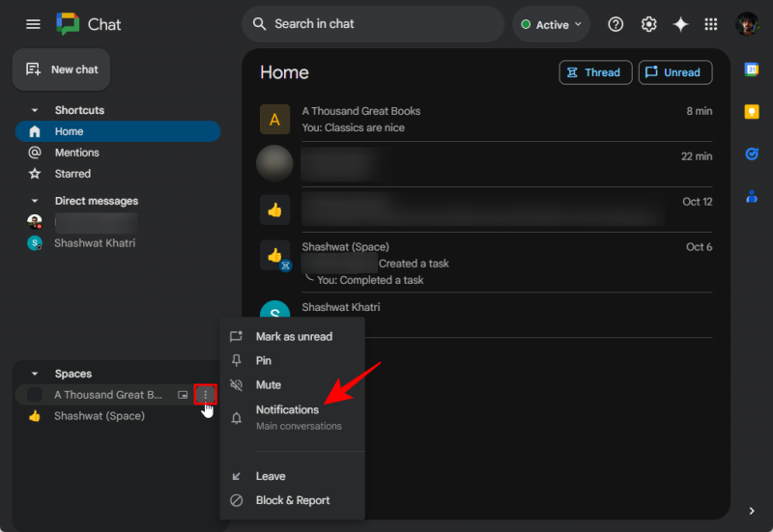Screen dimensions: 773x532
Task: Open Google Keep in side panel
Action: [x=751, y=112]
